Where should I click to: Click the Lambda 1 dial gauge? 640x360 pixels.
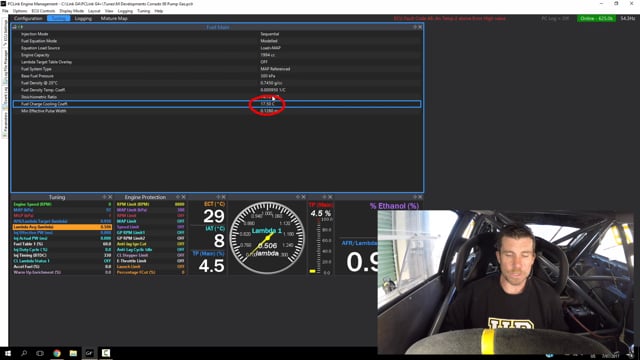pyautogui.click(x=267, y=237)
